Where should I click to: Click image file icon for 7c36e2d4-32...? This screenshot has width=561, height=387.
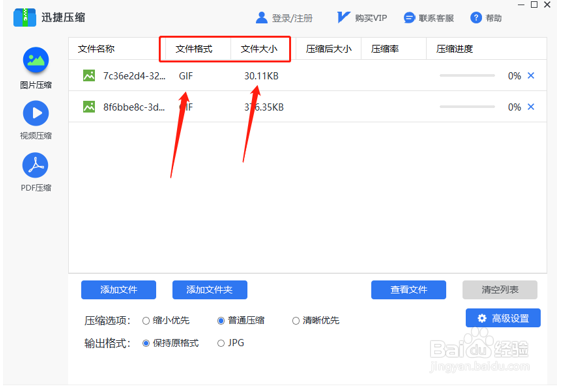tap(89, 76)
